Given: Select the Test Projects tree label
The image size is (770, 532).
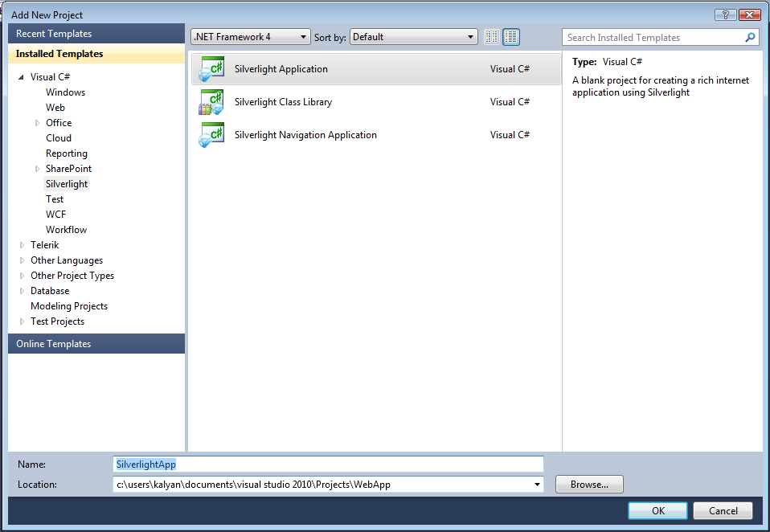Looking at the screenshot, I should tap(57, 321).
